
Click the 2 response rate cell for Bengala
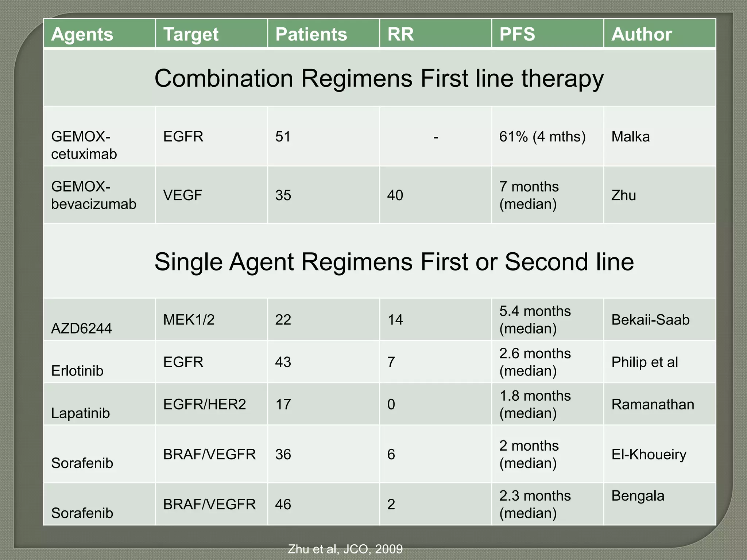click(x=436, y=504)
